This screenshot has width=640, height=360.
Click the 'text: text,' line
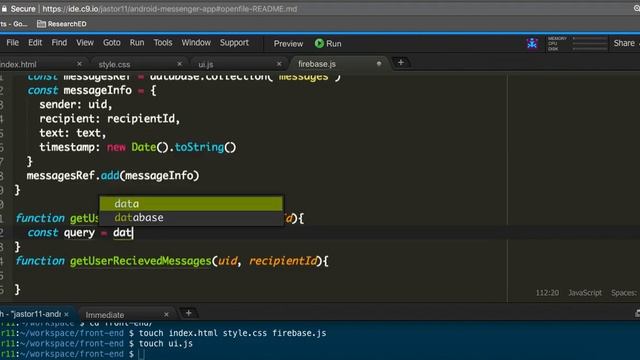pyautogui.click(x=73, y=133)
